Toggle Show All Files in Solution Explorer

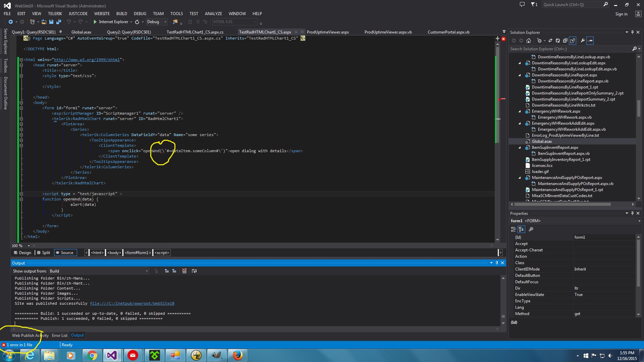pyautogui.click(x=573, y=41)
